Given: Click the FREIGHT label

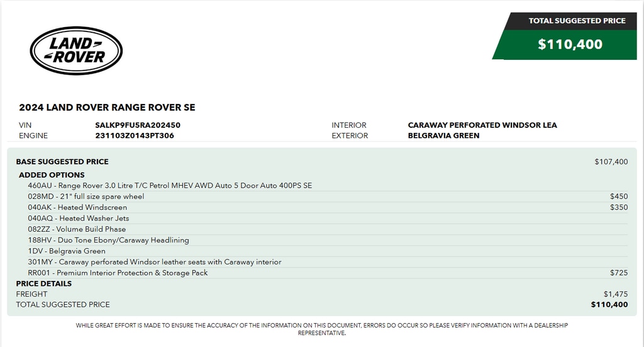Looking at the screenshot, I should [31, 294].
